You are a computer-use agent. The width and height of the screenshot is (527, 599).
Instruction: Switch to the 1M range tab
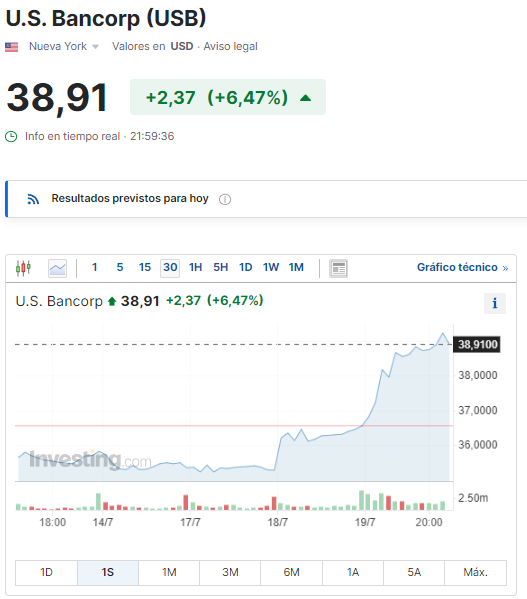click(169, 572)
